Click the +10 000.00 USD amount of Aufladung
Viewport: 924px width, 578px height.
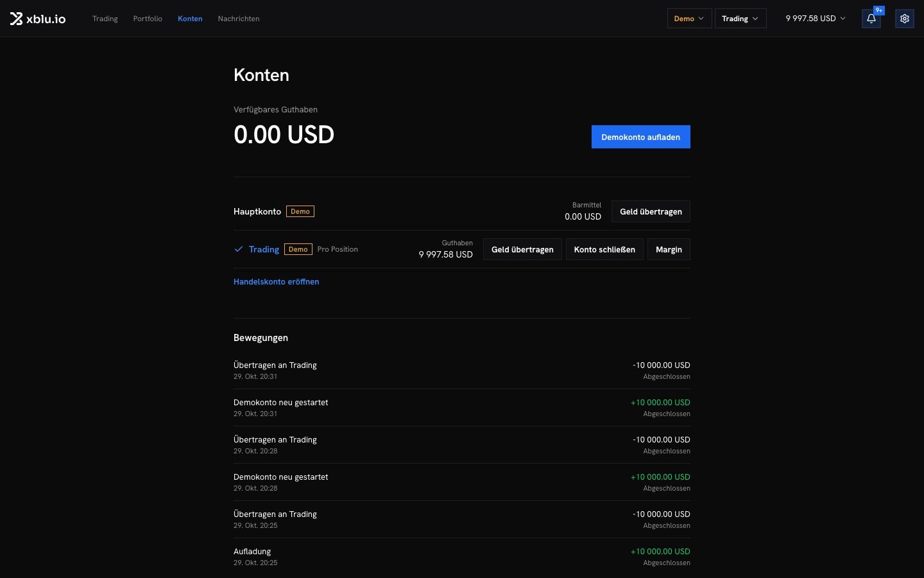(660, 551)
